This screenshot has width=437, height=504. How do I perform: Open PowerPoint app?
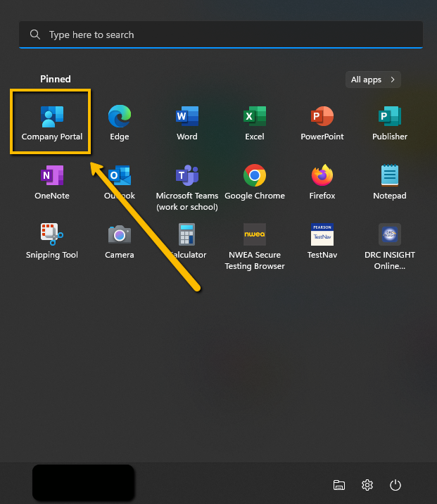click(x=322, y=121)
